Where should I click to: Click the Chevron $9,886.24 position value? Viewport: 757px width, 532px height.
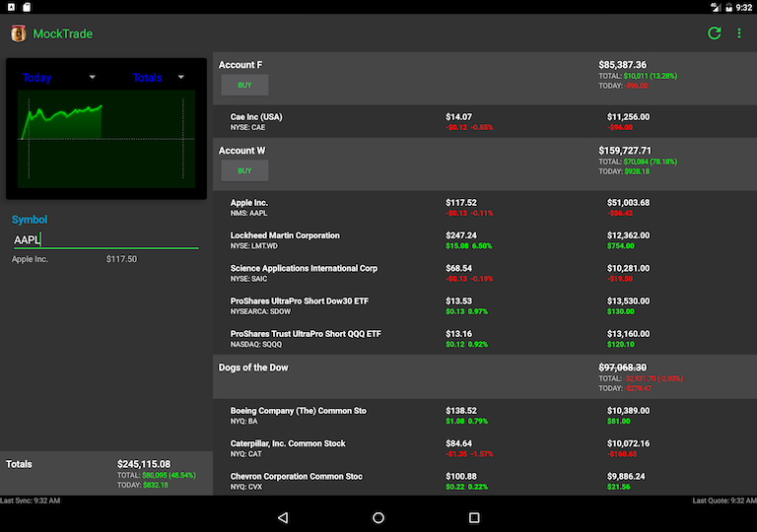626,476
